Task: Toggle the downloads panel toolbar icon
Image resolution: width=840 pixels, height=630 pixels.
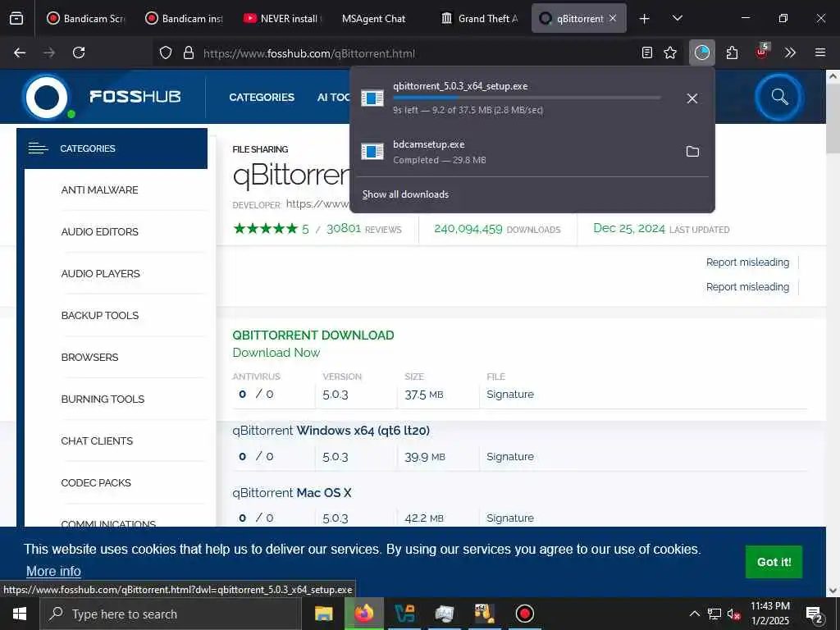Action: (702, 52)
